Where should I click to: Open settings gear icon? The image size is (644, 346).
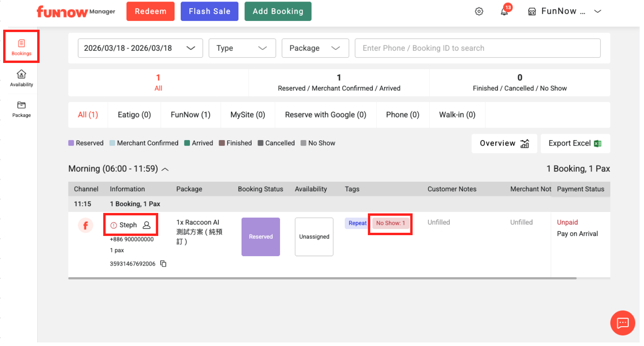pos(479,11)
